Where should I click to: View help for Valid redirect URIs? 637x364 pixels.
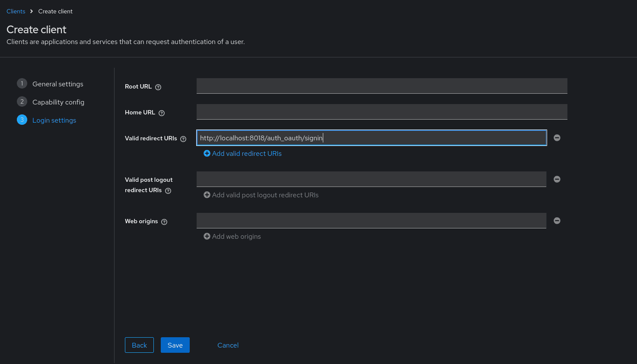(183, 139)
